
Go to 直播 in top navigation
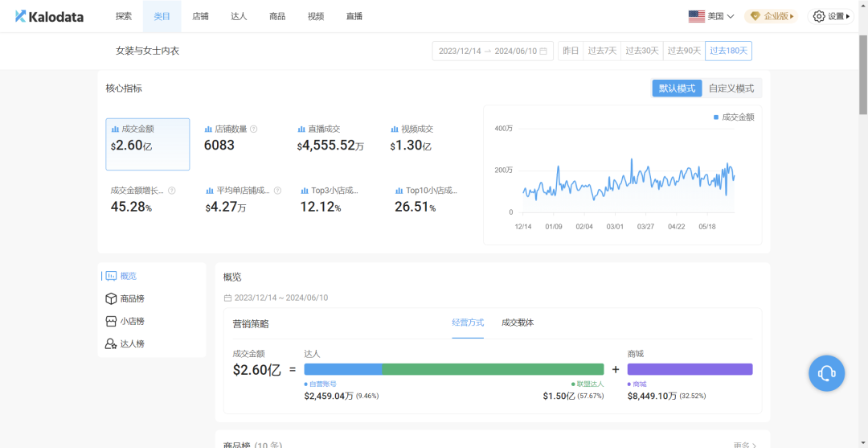tap(354, 16)
